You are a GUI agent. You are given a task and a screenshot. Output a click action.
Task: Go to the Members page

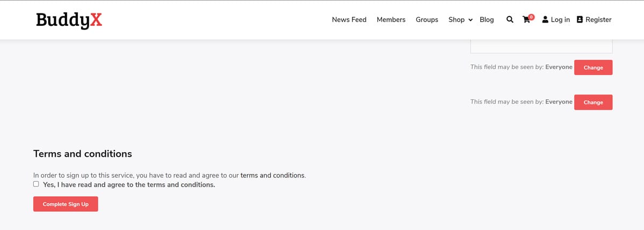391,20
